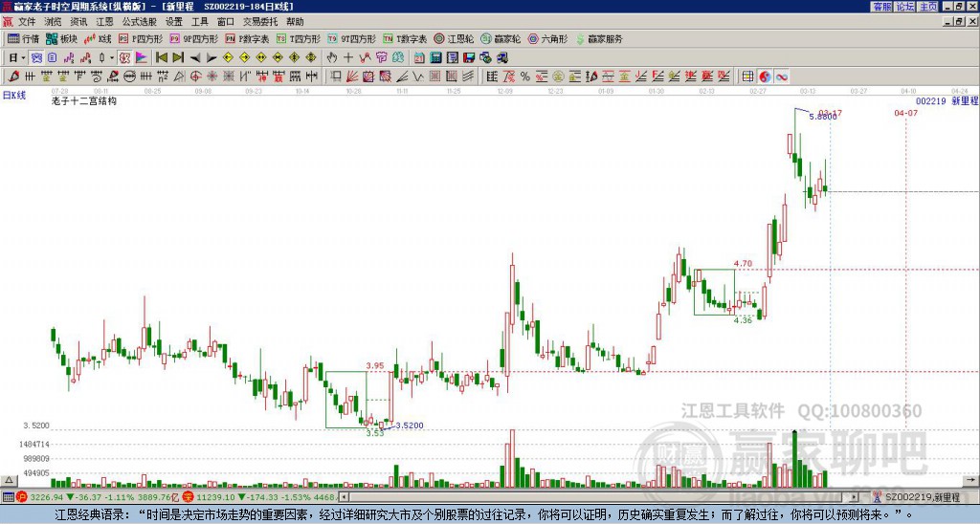The width and height of the screenshot is (980, 524).
Task: Select the hand pan tool icon
Action: (332, 57)
